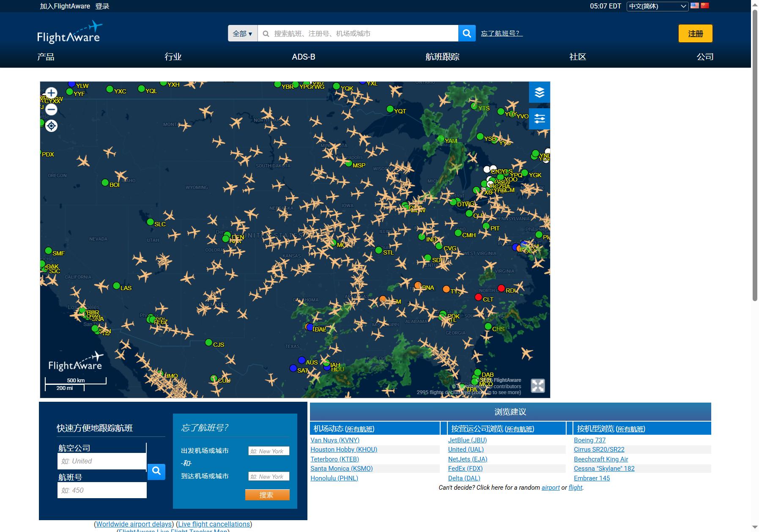Click the SLC airport green marker
Screen dimensions: 759x532
(150, 222)
